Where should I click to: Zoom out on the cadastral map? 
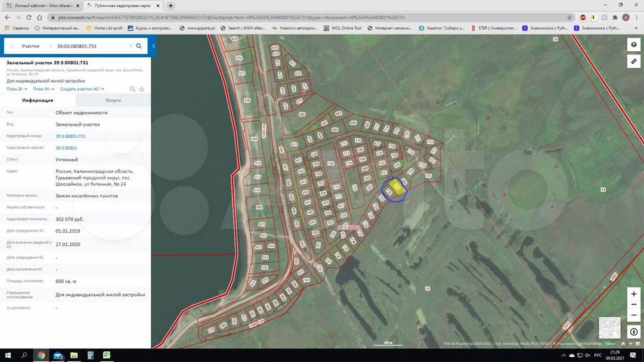click(633, 315)
